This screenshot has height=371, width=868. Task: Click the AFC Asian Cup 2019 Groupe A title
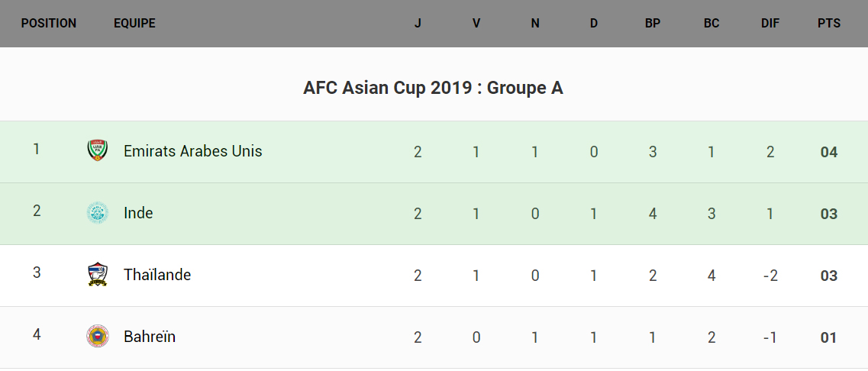433,88
